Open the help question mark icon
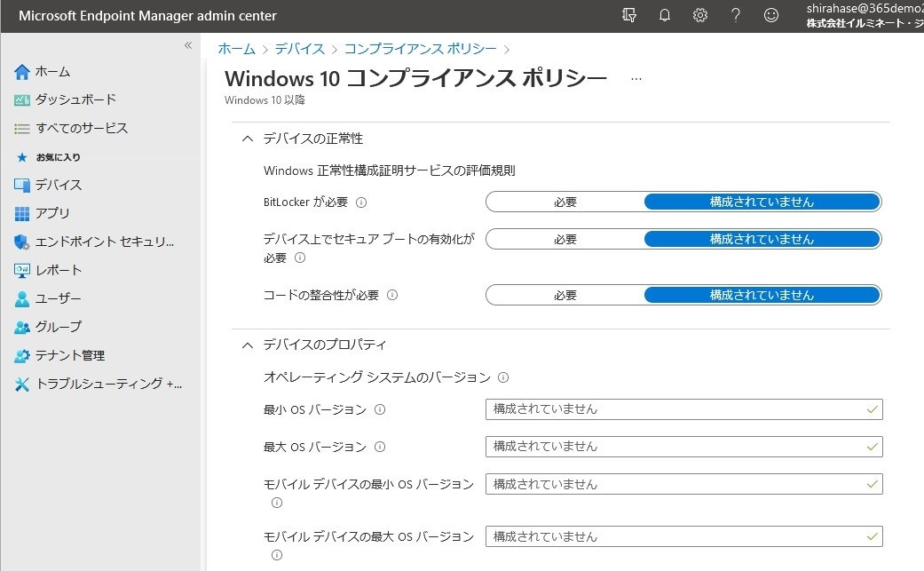This screenshot has width=924, height=571. coord(736,15)
